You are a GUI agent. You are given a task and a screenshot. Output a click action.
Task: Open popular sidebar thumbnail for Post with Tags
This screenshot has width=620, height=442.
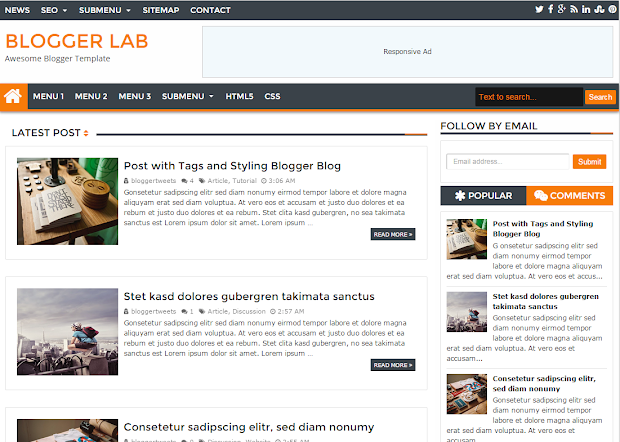click(x=467, y=239)
